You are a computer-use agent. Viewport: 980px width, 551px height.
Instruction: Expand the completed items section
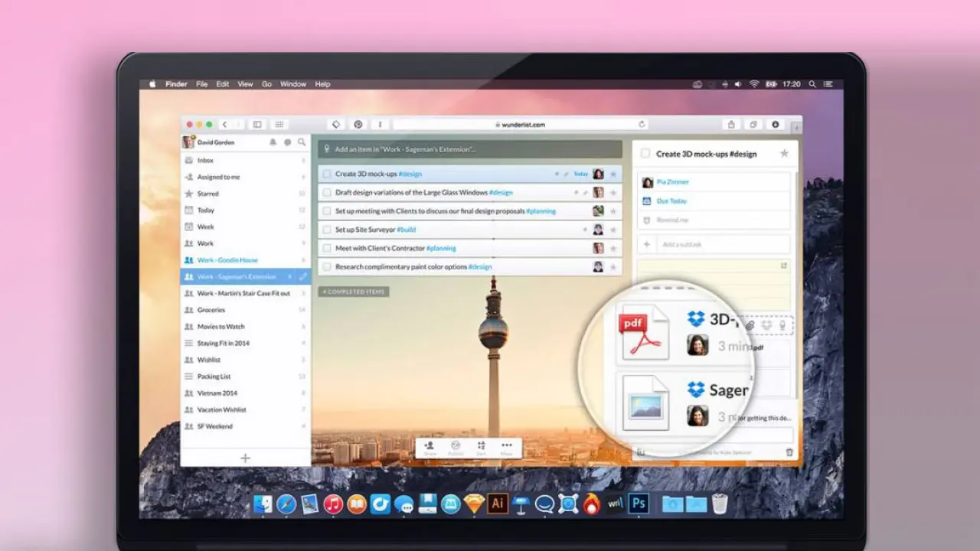point(354,292)
